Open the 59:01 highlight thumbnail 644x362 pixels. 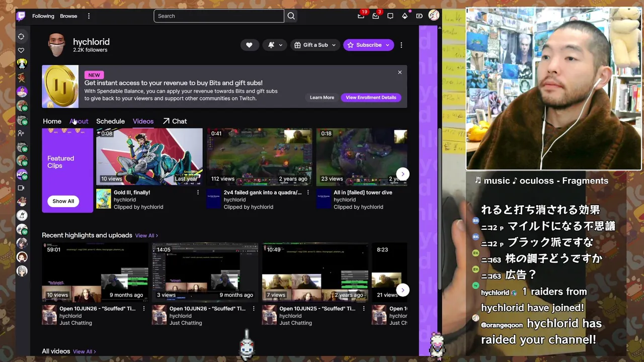[x=95, y=273]
